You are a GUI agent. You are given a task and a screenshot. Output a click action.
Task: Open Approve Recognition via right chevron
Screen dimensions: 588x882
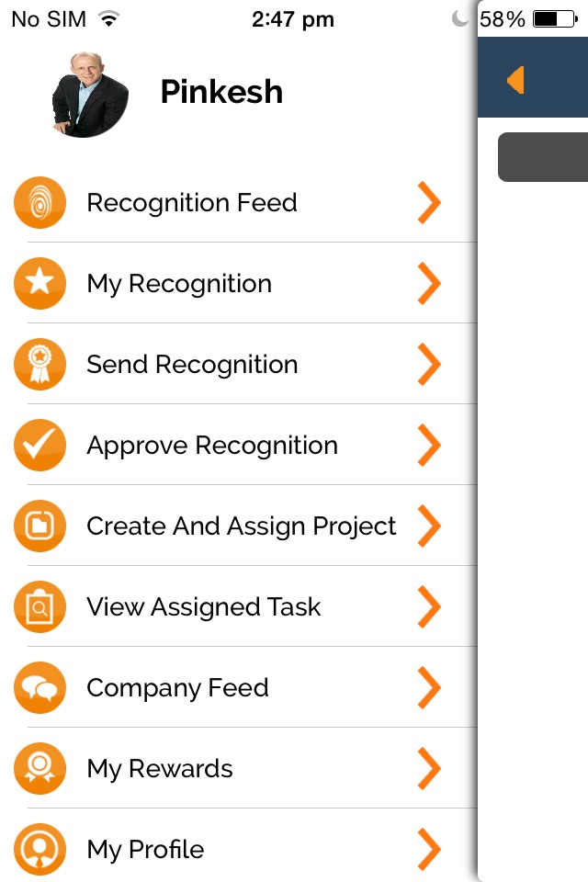[429, 445]
